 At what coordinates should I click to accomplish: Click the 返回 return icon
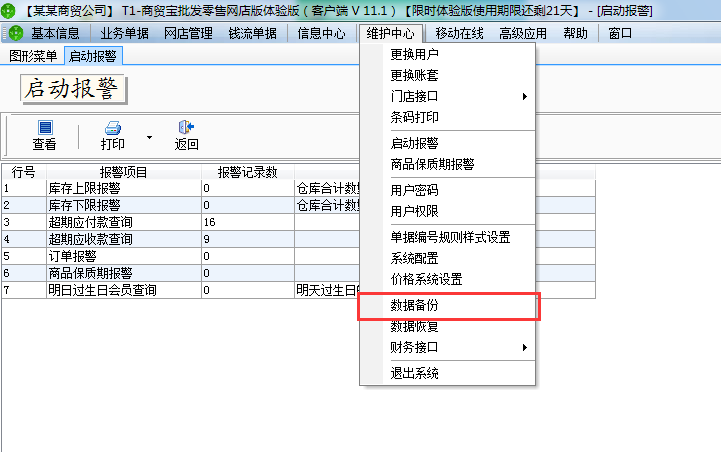pos(186,127)
